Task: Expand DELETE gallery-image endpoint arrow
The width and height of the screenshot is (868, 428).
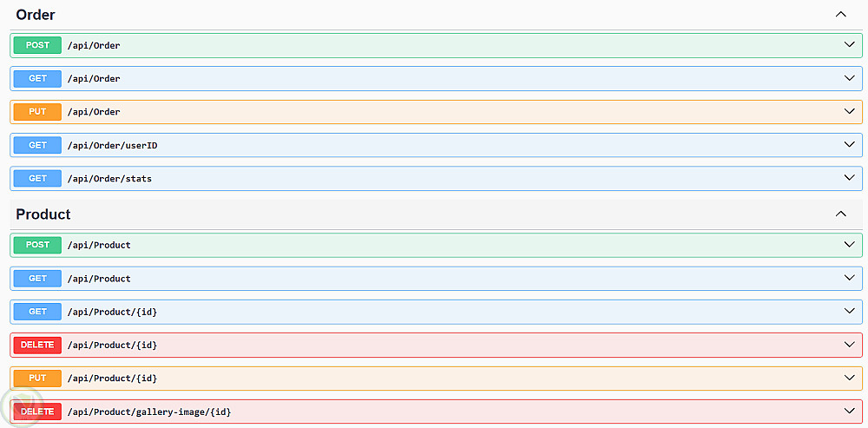Action: coord(849,411)
